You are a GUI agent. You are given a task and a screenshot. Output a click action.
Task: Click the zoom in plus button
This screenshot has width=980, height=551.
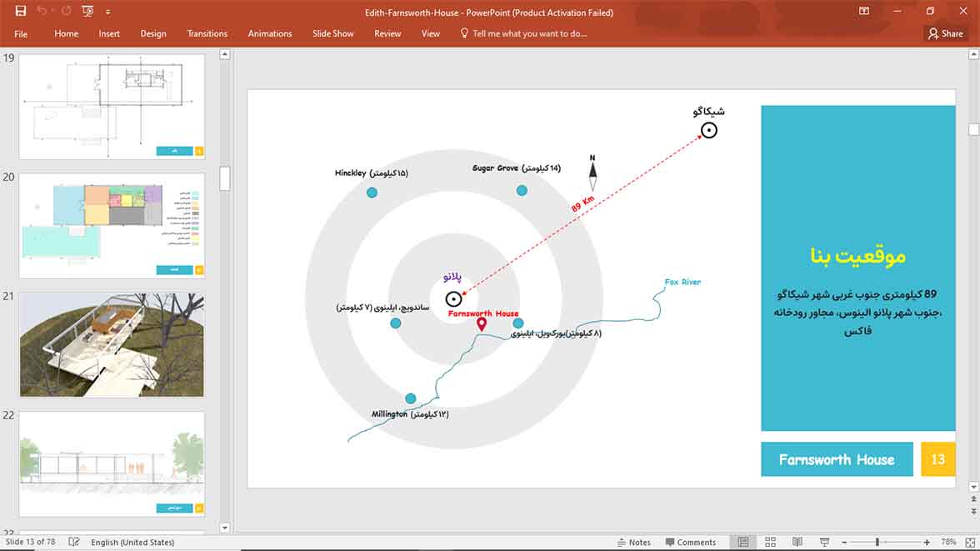[x=927, y=542]
